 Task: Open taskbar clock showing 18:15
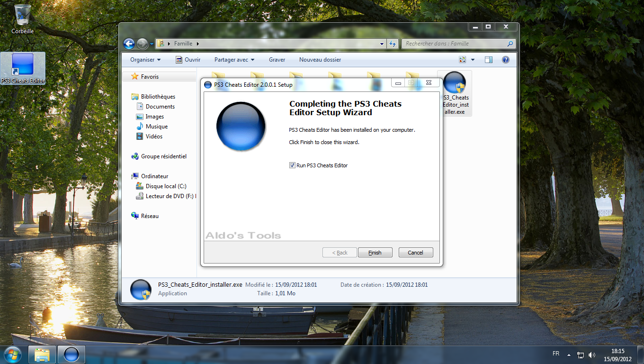617,355
